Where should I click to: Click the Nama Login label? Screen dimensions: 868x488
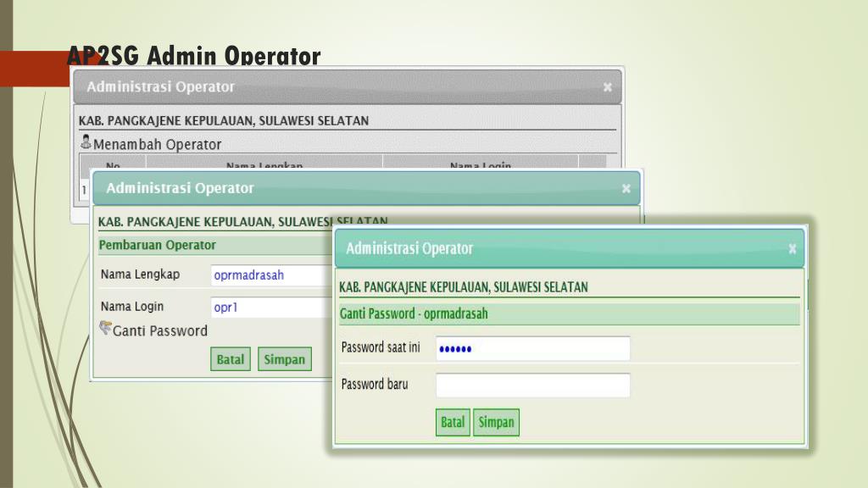131,306
